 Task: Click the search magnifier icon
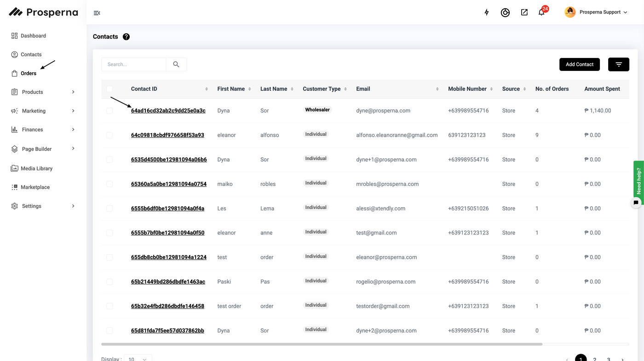pos(176,64)
